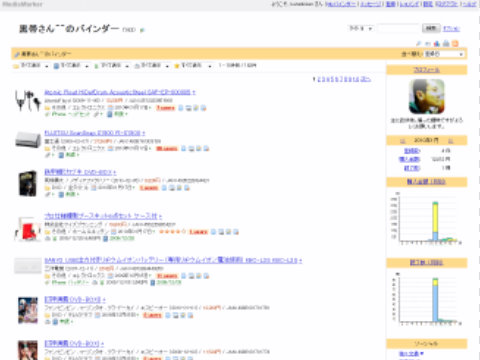Click the folder filter icon in the filter bar
This screenshot has height=360, width=480.
(16, 66)
